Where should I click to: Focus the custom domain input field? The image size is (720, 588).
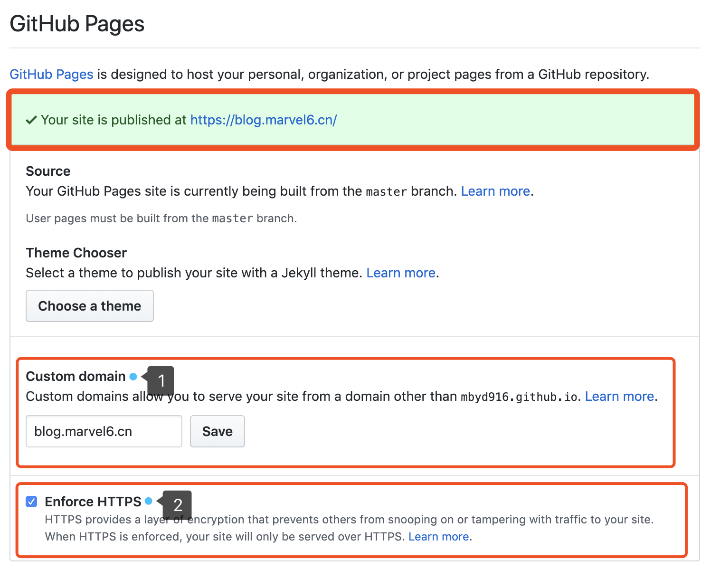click(x=104, y=431)
